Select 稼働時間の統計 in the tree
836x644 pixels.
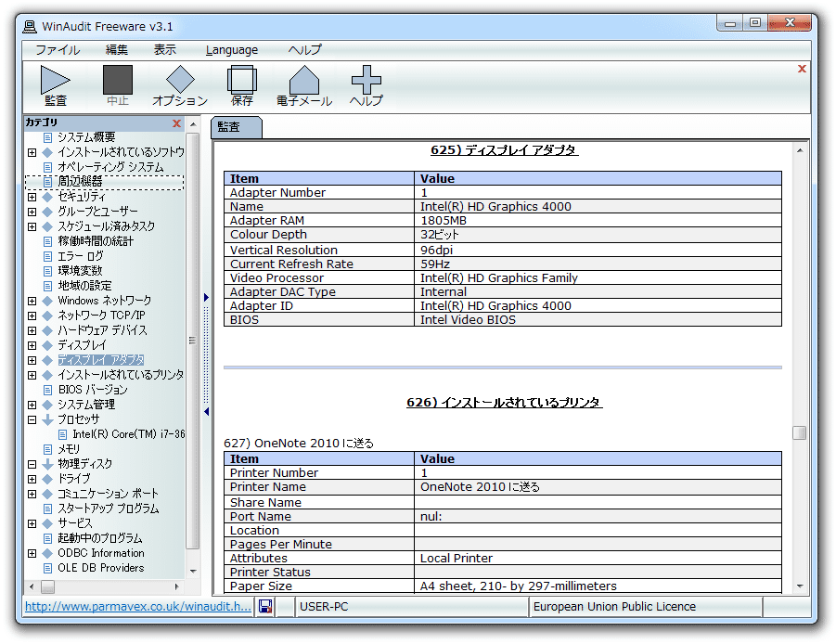point(96,241)
